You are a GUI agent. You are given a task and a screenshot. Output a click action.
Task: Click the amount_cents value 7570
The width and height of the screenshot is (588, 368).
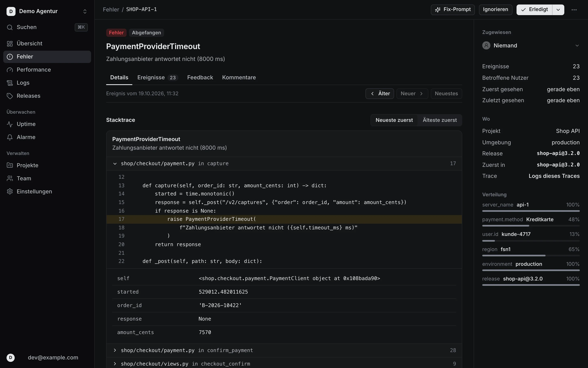(x=205, y=332)
